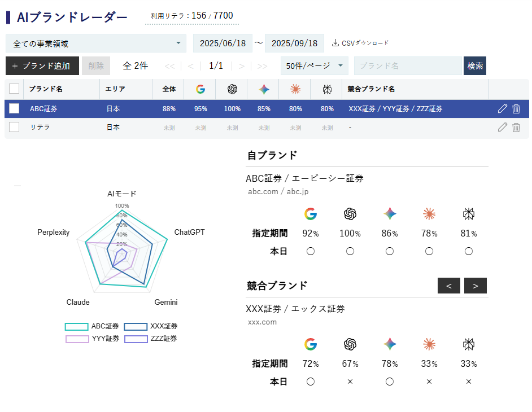
Task: Click the edit pencil icon for ABC証券
Action: [x=503, y=108]
